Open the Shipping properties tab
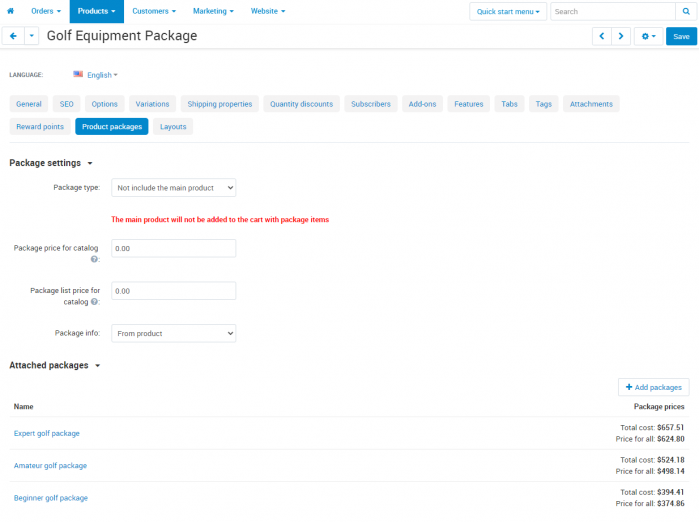 pyautogui.click(x=220, y=104)
